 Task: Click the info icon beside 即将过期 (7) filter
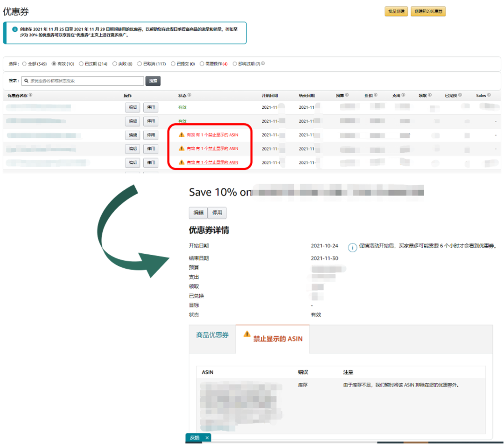click(264, 64)
